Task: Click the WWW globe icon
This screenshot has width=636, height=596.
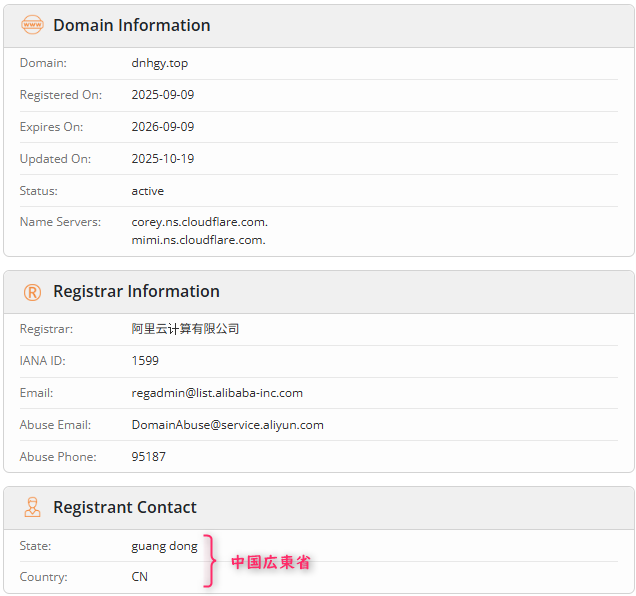Action: coord(33,25)
